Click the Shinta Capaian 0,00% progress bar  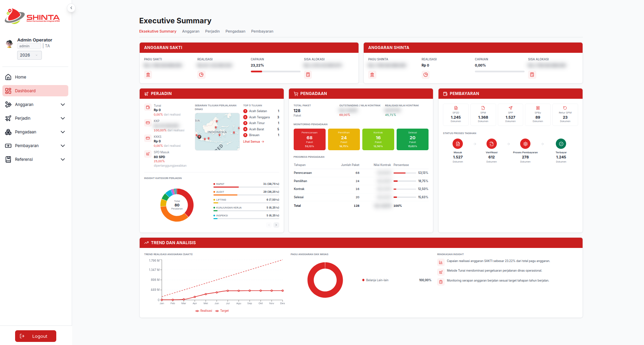(500, 71)
